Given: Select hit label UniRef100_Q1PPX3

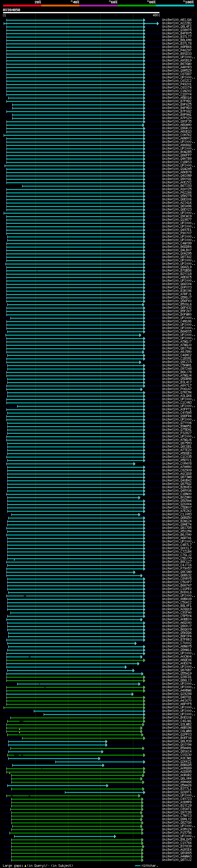Looking at the screenshot, I should point(177,735).
